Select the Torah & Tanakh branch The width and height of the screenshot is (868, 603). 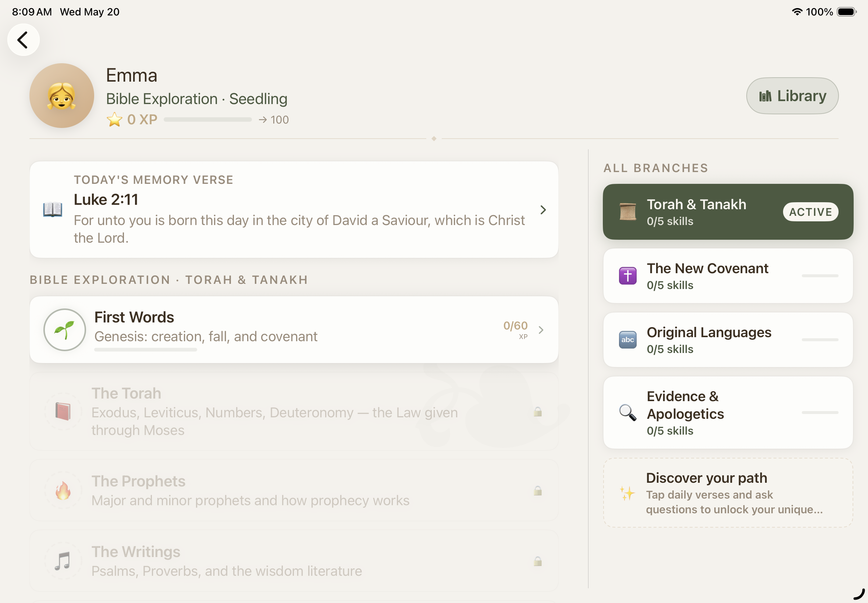click(x=728, y=211)
